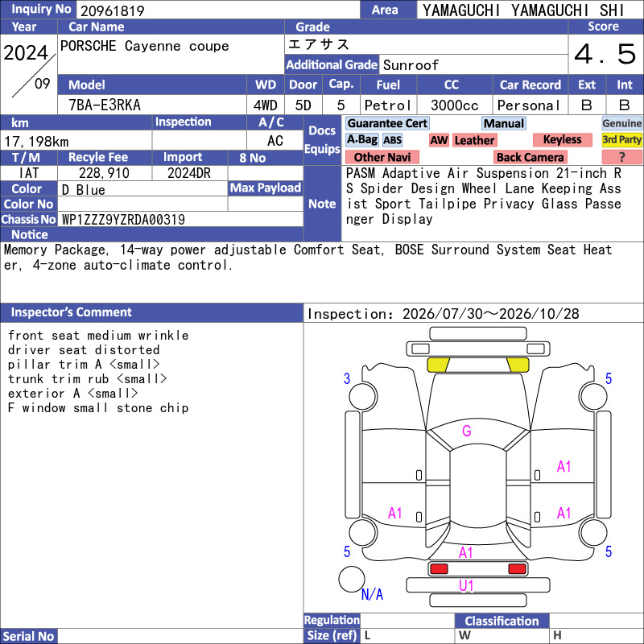The height and width of the screenshot is (644, 644).
Task: Click the Guarantee Cert badge
Action: [387, 124]
